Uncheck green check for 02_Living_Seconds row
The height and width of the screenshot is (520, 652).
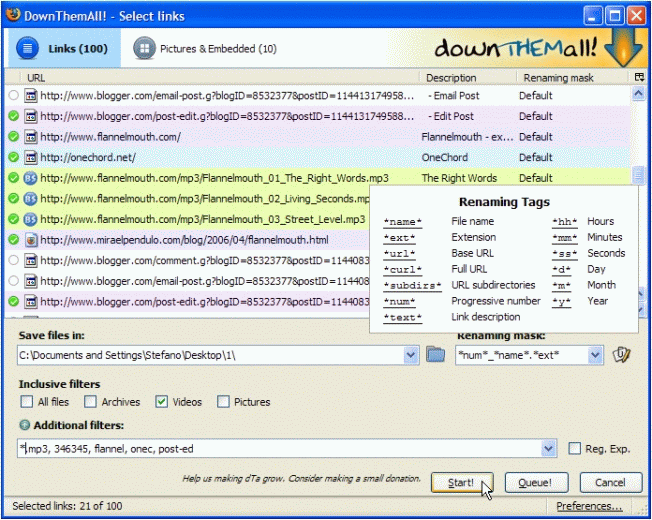pyautogui.click(x=14, y=199)
